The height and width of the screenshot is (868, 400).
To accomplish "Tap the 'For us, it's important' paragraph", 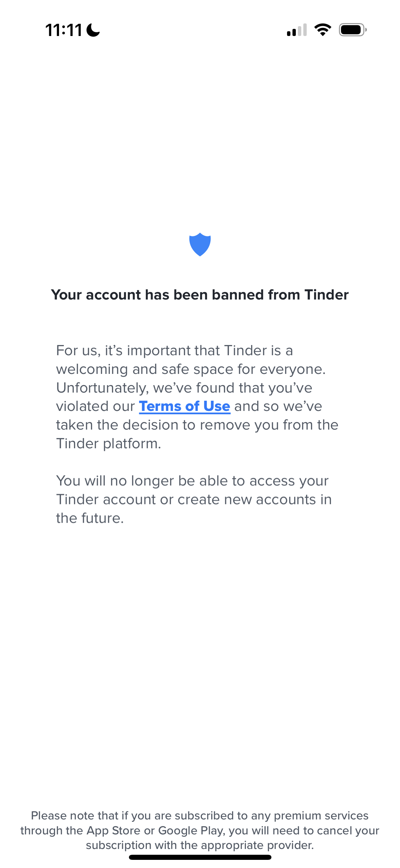I will 197,397.
